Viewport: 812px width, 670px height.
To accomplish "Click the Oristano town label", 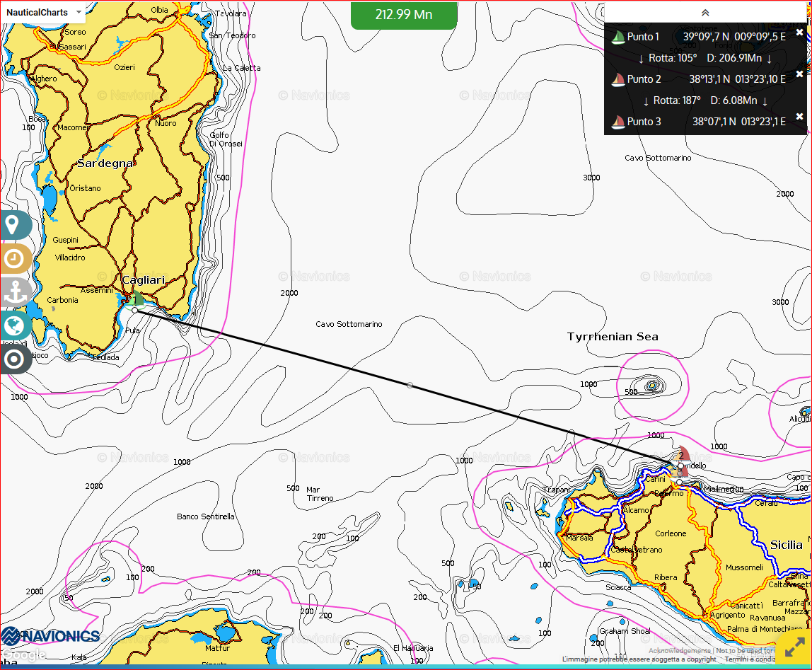I will click(86, 188).
